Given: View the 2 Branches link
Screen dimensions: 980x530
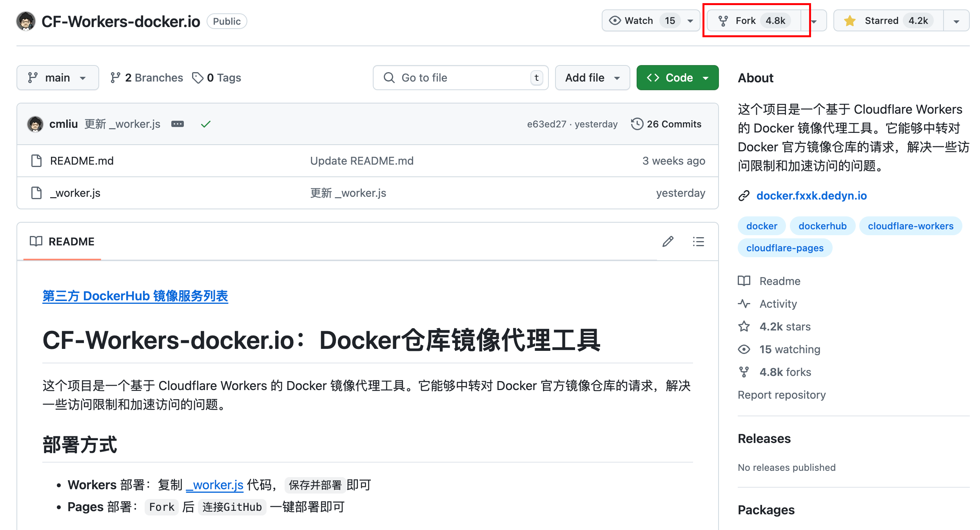Looking at the screenshot, I should (x=147, y=78).
